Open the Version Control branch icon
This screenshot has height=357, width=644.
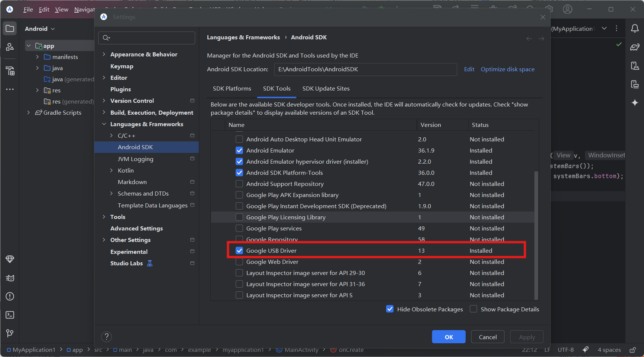click(10, 333)
